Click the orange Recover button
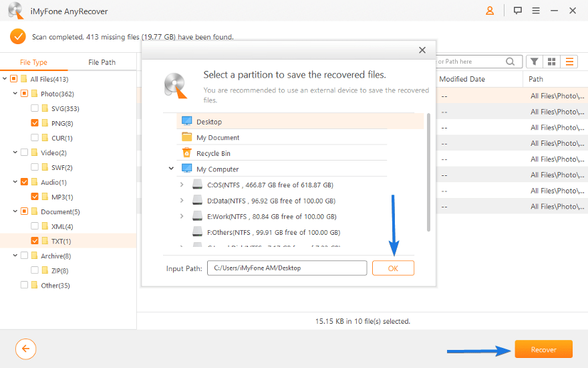Viewport: 588px width, 368px height. pyautogui.click(x=544, y=349)
